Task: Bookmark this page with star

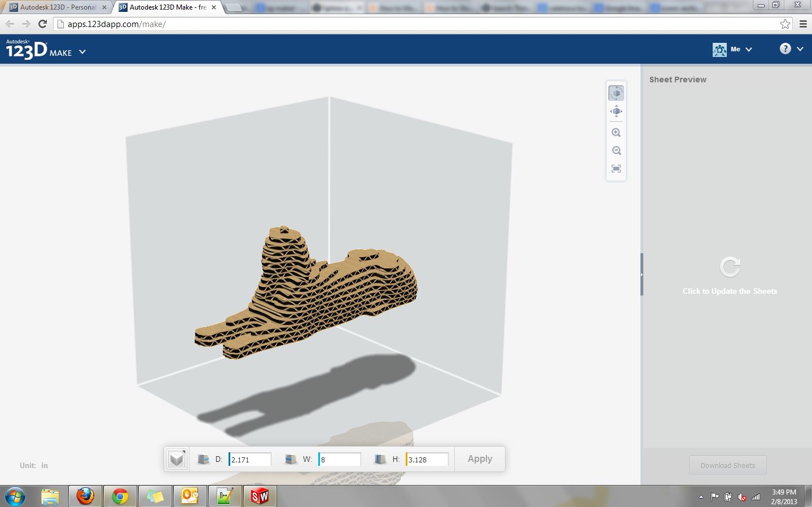Action: [x=785, y=24]
